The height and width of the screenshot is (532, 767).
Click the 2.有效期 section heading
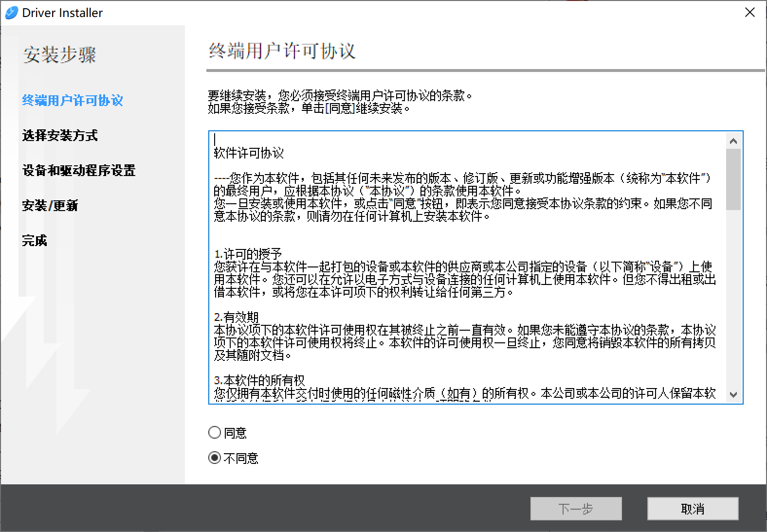pyautogui.click(x=236, y=317)
